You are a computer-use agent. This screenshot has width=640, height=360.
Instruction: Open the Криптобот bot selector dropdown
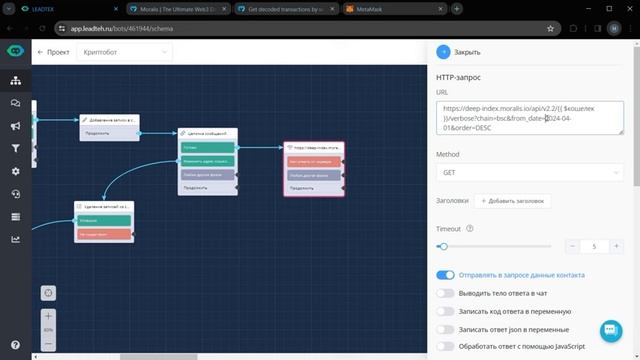click(124, 52)
